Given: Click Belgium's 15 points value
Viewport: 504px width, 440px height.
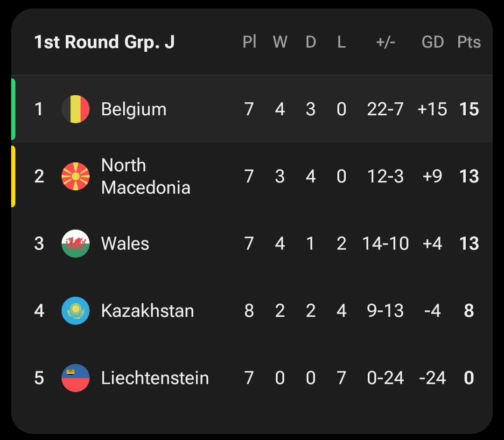Looking at the screenshot, I should pyautogui.click(x=469, y=109).
